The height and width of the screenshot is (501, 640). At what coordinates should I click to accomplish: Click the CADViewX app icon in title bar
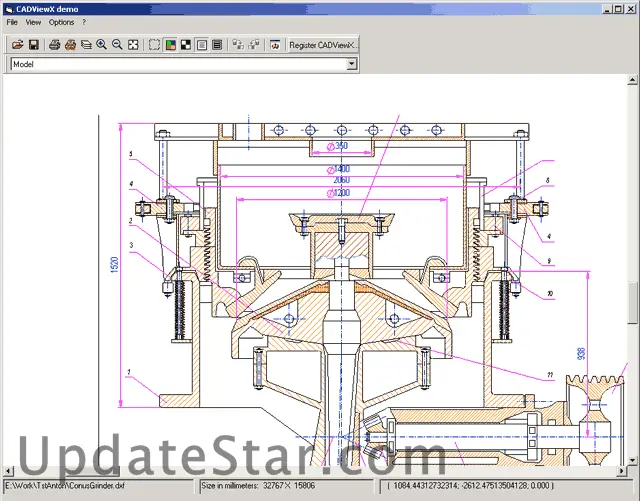[x=9, y=9]
